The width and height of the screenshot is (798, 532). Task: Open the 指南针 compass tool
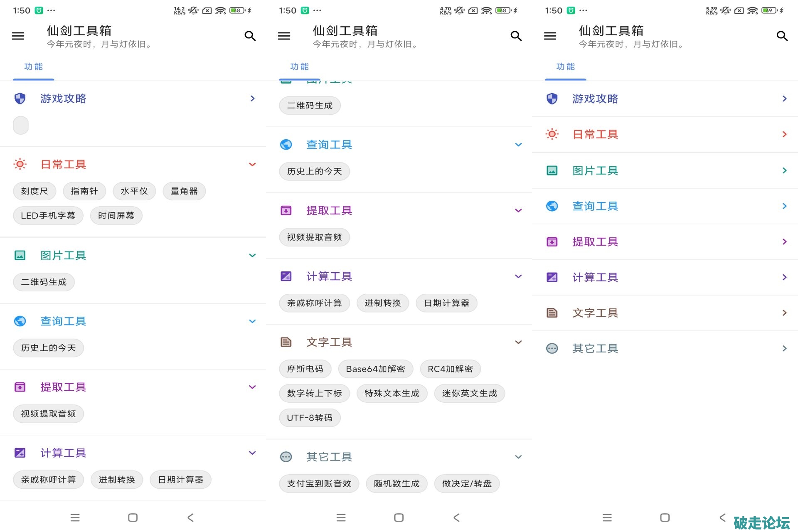[x=84, y=191]
